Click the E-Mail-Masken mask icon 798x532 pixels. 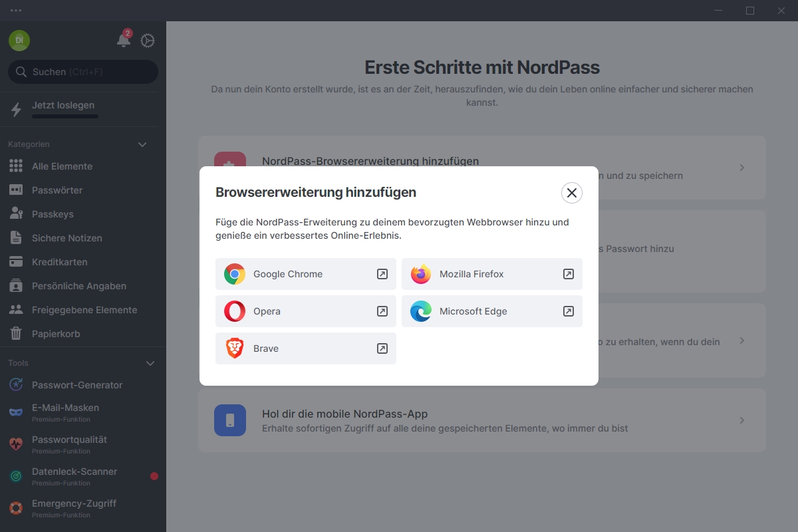16,412
